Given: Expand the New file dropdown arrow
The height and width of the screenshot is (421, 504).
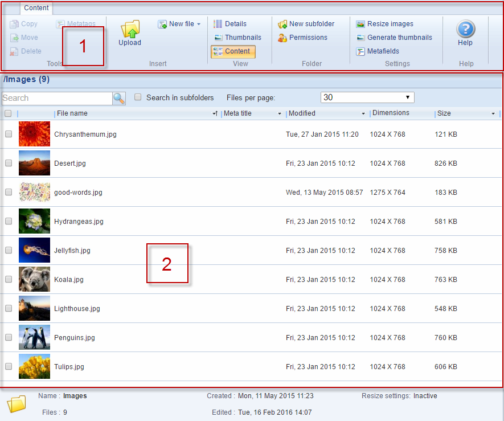Looking at the screenshot, I should coord(199,24).
